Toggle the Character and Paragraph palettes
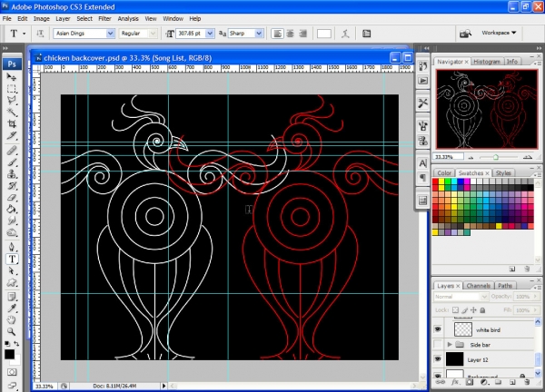 click(x=366, y=34)
